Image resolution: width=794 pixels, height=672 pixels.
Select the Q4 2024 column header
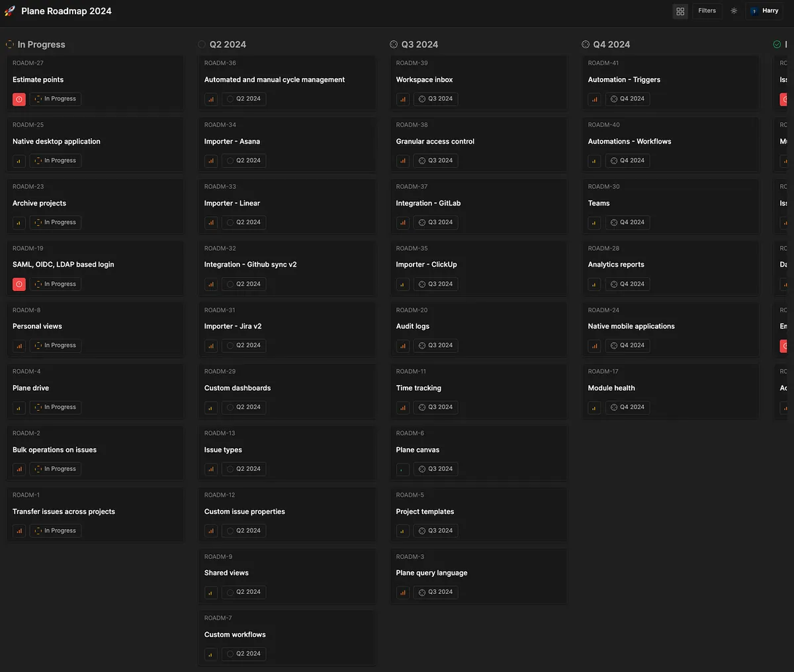611,44
